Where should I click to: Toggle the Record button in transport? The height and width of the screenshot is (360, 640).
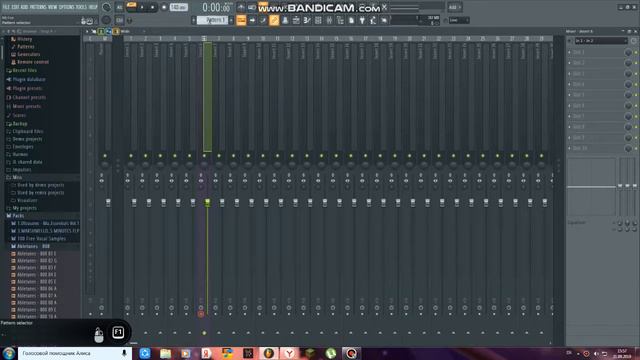[164, 7]
